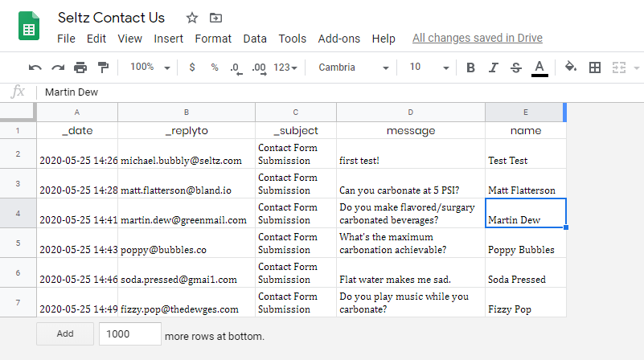Increase decimal places
This screenshot has height=360, width=644.
(x=259, y=67)
